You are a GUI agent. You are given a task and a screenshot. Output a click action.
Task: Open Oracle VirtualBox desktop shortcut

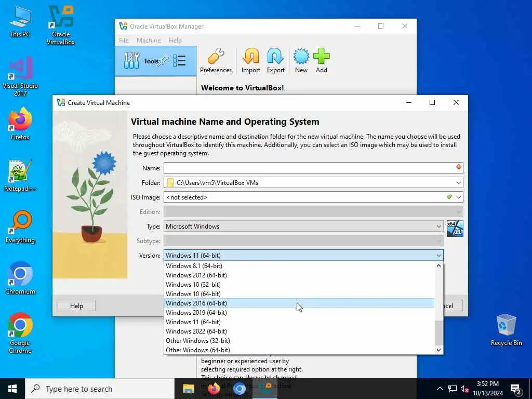pos(61,25)
